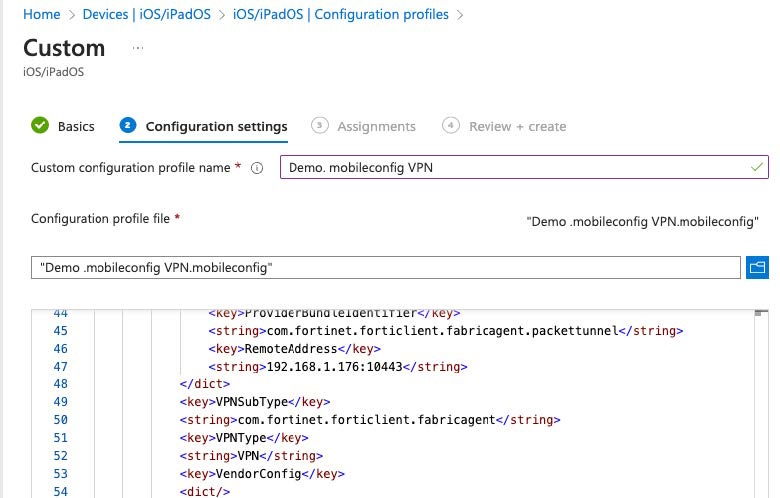780x498 pixels.
Task: Click the green Basics checkmark icon
Action: (40, 126)
